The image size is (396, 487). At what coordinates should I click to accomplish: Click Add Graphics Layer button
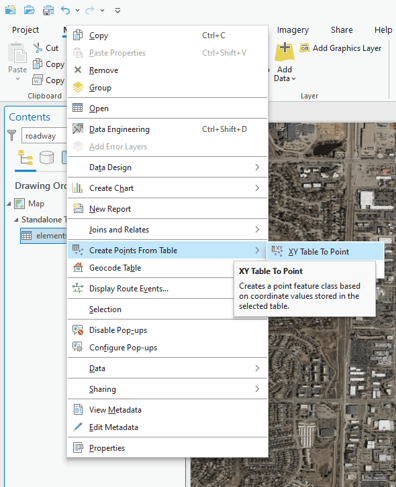(340, 48)
